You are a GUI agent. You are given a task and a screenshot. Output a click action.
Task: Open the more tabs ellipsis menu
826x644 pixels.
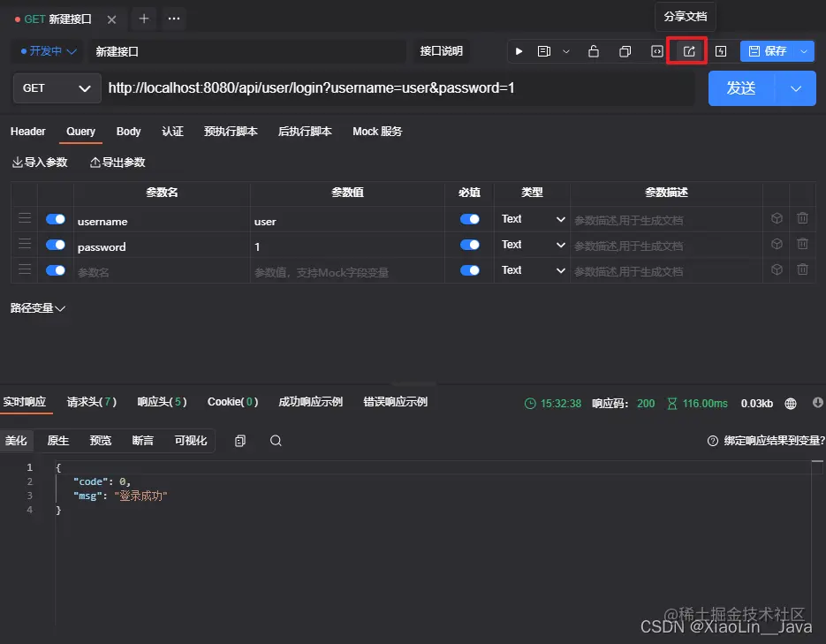click(x=174, y=19)
